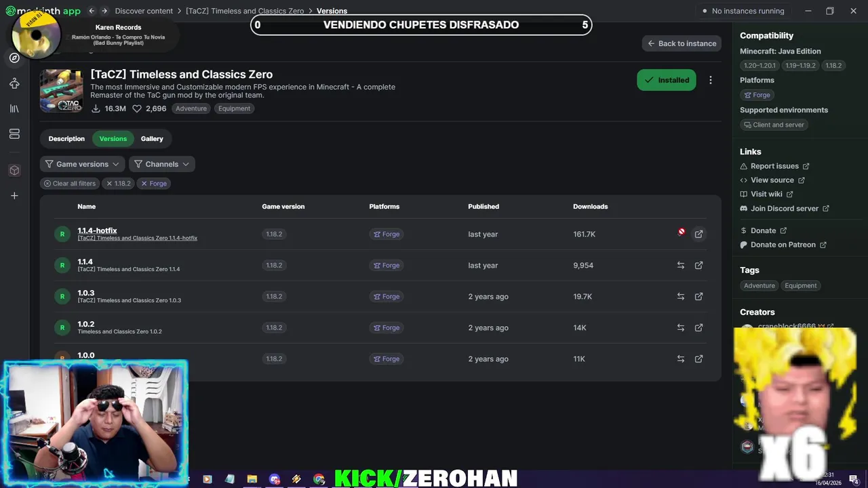This screenshot has width=868, height=488.
Task: Click the red blocked icon on 1.1.4-hotfix row
Action: click(681, 232)
